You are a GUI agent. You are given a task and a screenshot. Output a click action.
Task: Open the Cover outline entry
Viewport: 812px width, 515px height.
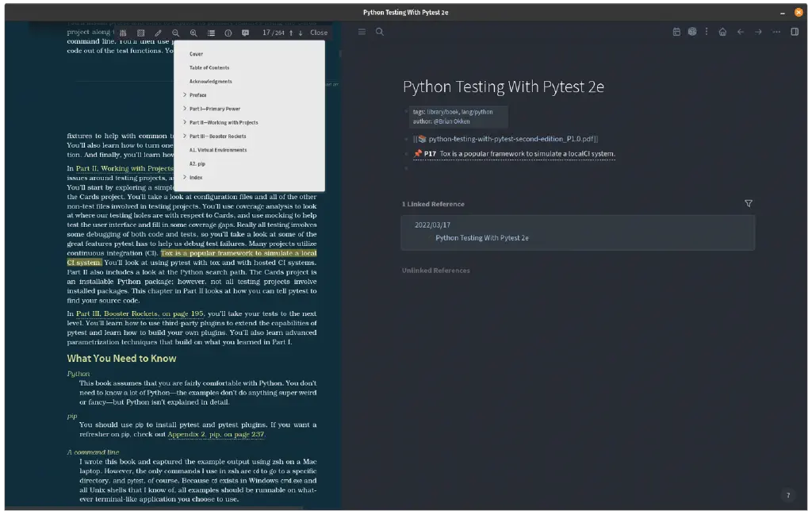coord(196,54)
